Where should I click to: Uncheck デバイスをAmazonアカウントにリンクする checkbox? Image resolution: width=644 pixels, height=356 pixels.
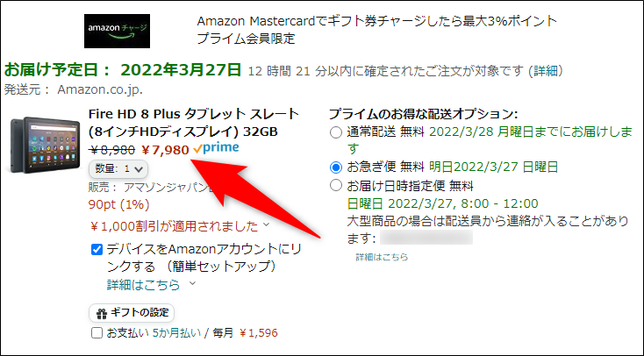[x=97, y=249]
